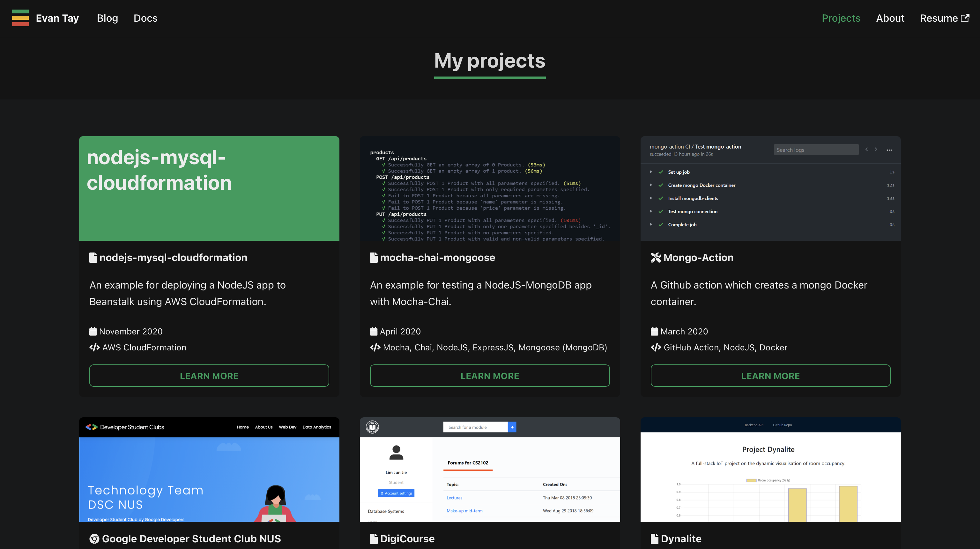
Task: Open the About page link
Action: (890, 18)
